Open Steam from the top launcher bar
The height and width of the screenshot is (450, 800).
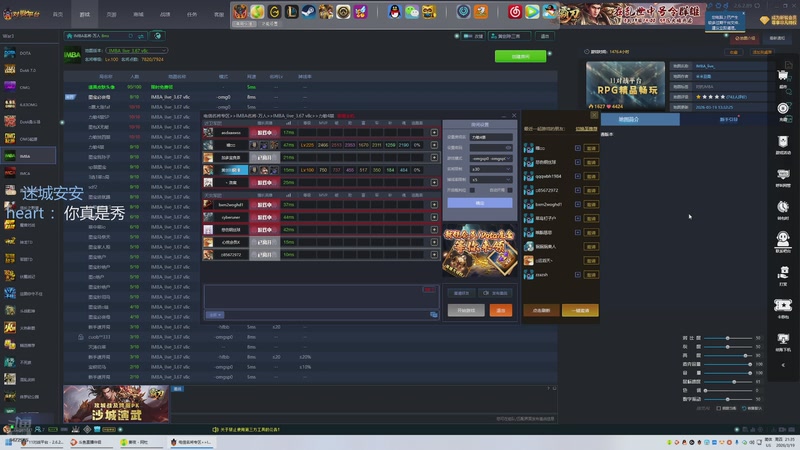[308, 11]
